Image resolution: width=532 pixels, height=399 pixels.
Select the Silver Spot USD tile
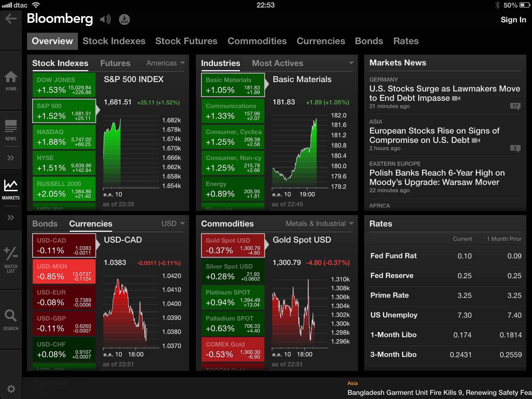tap(233, 271)
